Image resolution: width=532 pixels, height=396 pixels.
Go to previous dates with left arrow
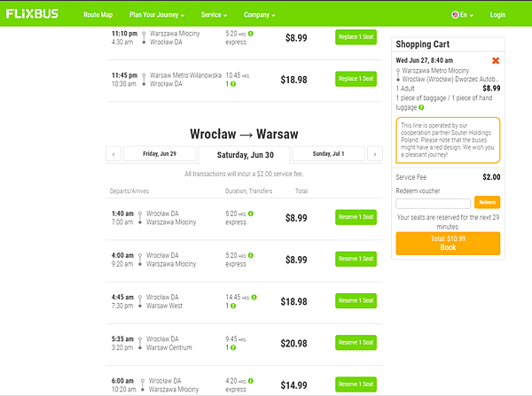113,154
